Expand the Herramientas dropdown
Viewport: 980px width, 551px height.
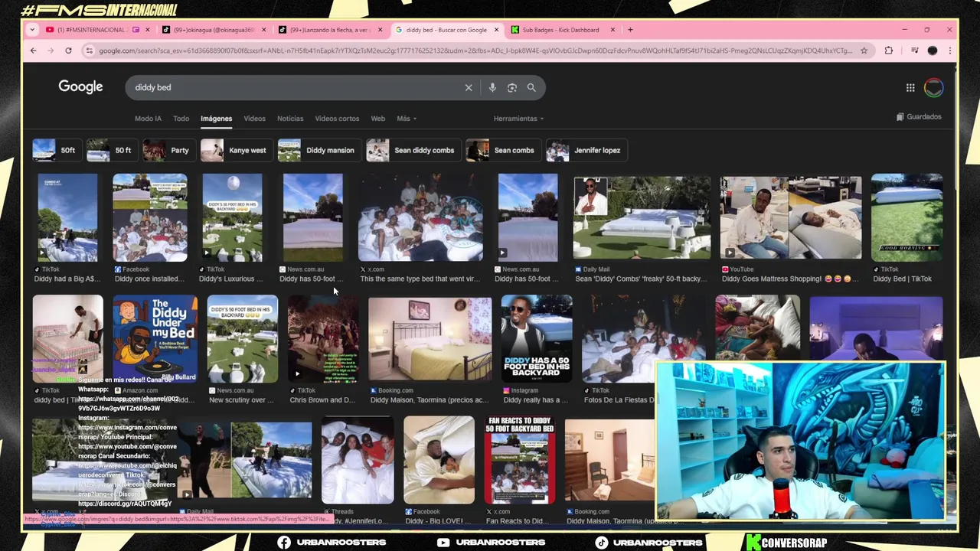tap(518, 119)
